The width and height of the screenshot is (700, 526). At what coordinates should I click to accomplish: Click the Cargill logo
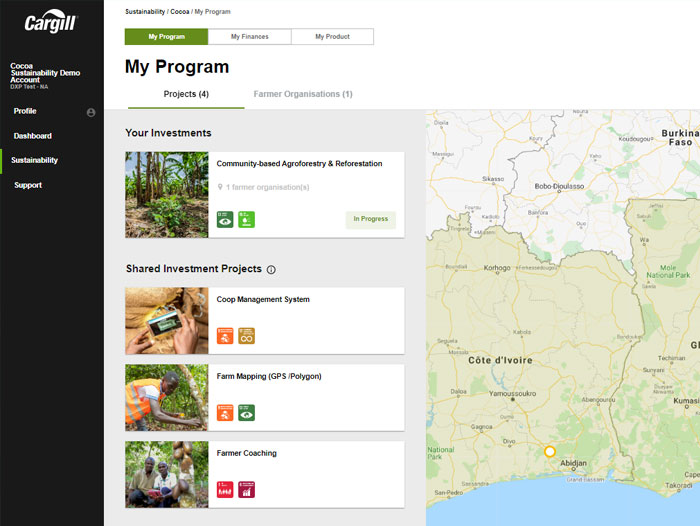pyautogui.click(x=50, y=22)
